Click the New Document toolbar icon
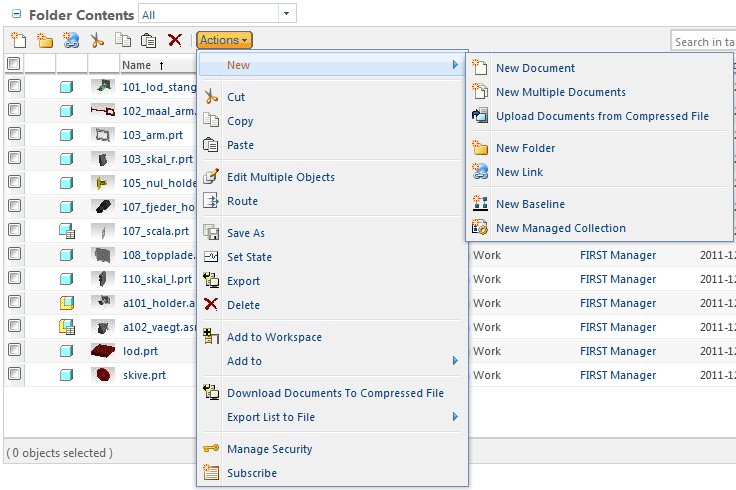This screenshot has width=736, height=490. pos(18,40)
